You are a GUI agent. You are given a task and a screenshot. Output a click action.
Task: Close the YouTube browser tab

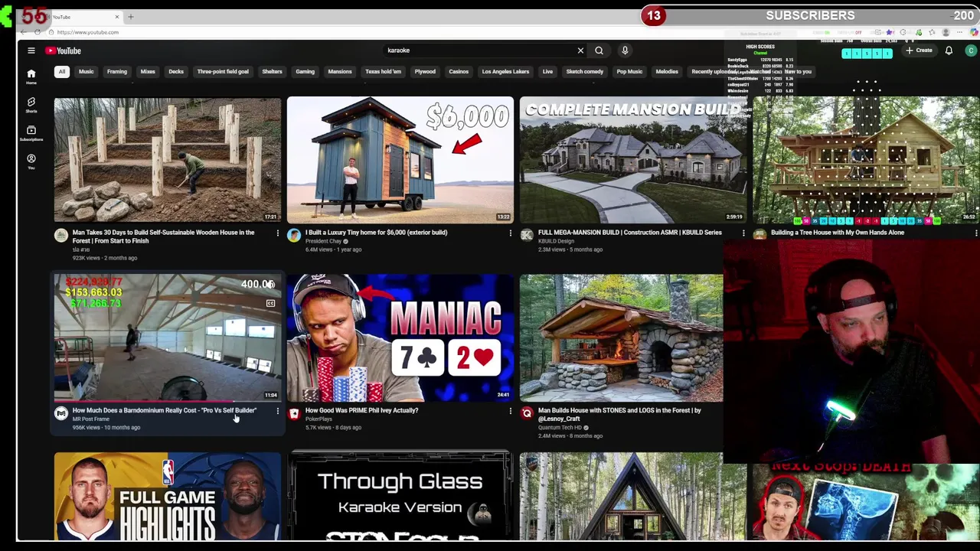point(117,16)
